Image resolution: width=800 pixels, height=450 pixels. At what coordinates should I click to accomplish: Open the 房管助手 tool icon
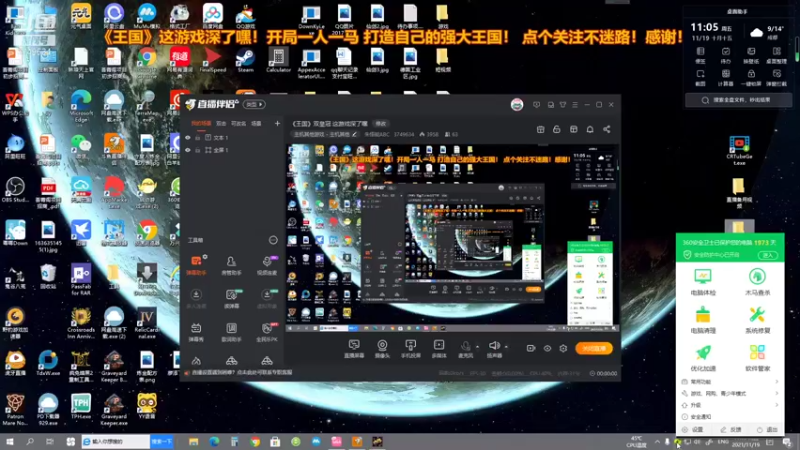[231, 265]
